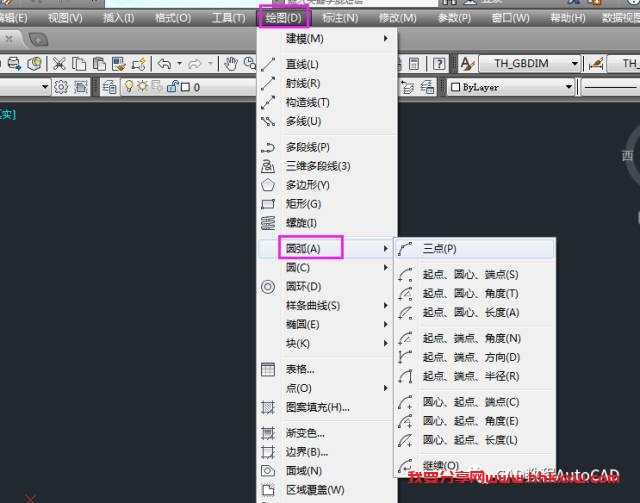Select the 射线(R) ray command
The height and width of the screenshot is (503, 640).
(327, 83)
